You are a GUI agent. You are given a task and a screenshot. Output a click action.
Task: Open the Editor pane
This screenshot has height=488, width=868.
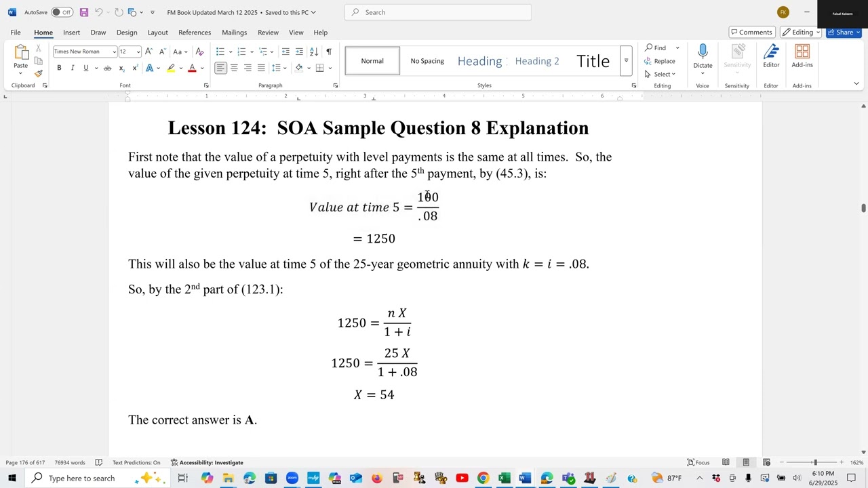[x=771, y=57]
